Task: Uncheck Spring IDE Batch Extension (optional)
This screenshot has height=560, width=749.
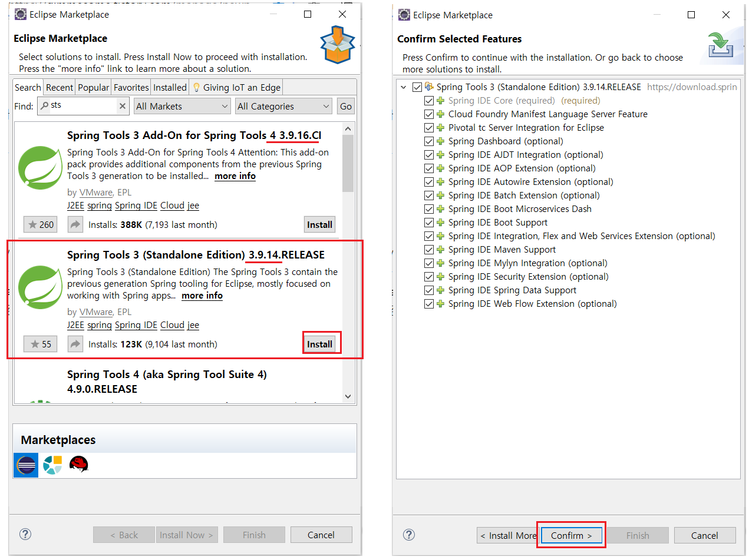Action: pyautogui.click(x=429, y=195)
